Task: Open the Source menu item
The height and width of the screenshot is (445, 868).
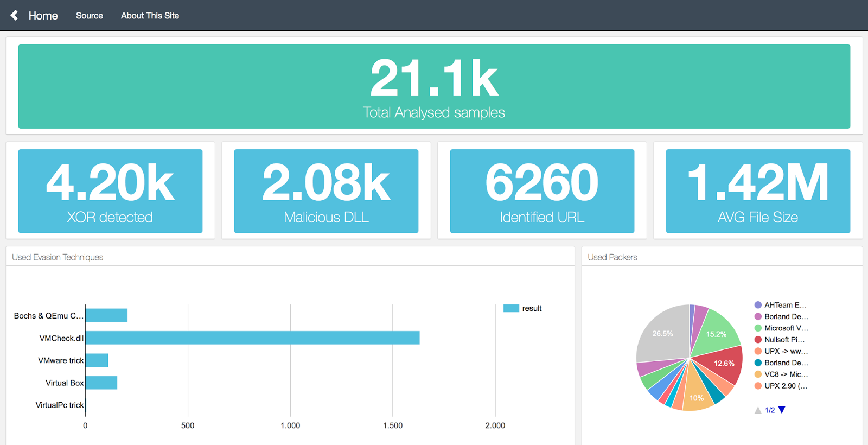Action: tap(90, 16)
